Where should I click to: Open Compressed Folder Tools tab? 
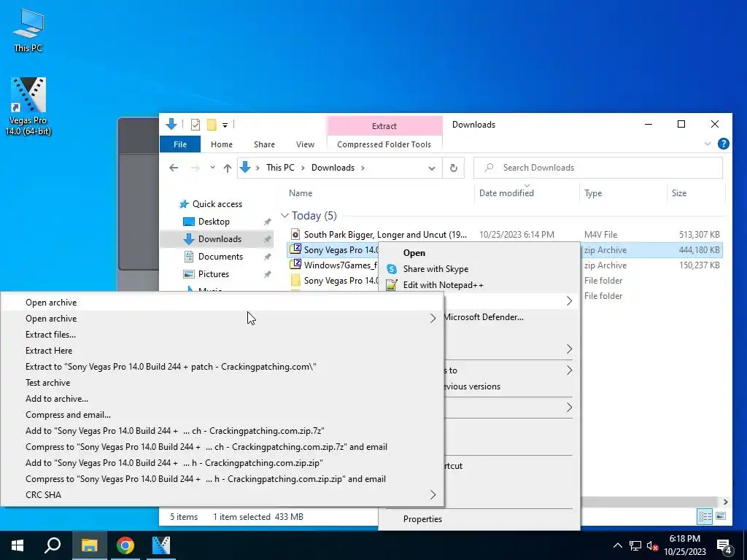pyautogui.click(x=384, y=144)
